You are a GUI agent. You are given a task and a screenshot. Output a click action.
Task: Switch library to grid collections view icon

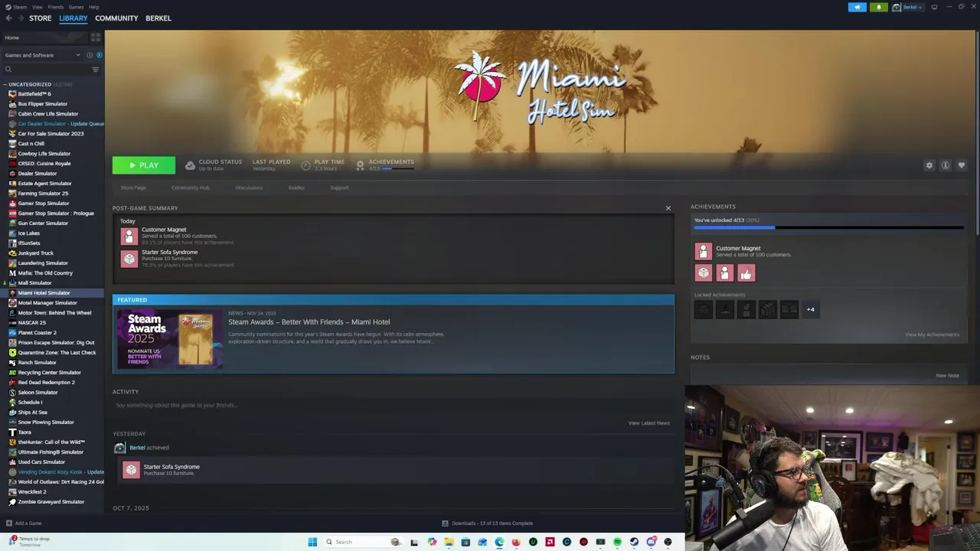point(96,37)
